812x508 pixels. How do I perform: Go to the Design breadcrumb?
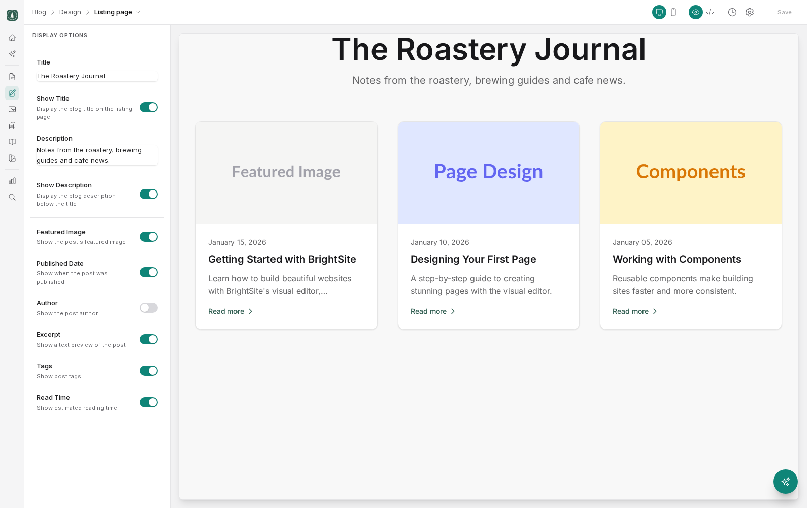click(x=70, y=12)
